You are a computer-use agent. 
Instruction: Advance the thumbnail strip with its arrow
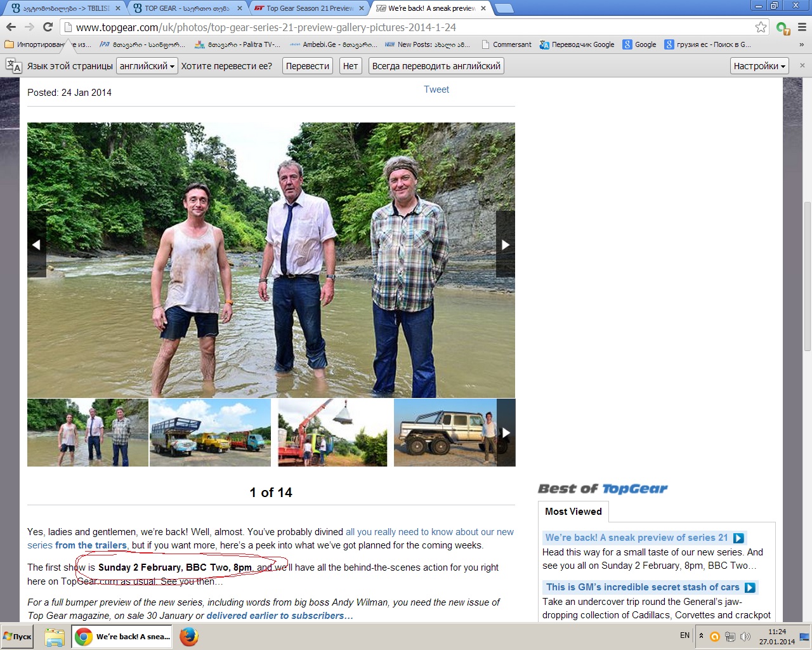(x=506, y=433)
